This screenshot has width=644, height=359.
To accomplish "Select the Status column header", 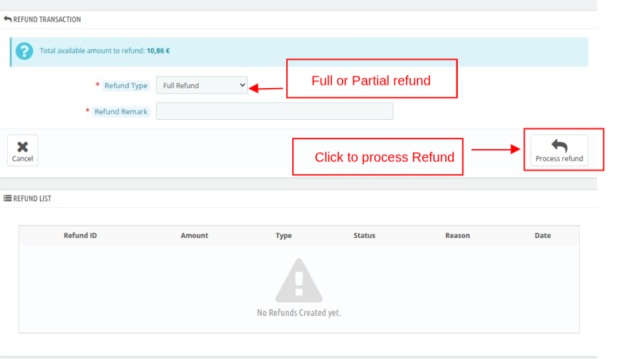I will 364,235.
